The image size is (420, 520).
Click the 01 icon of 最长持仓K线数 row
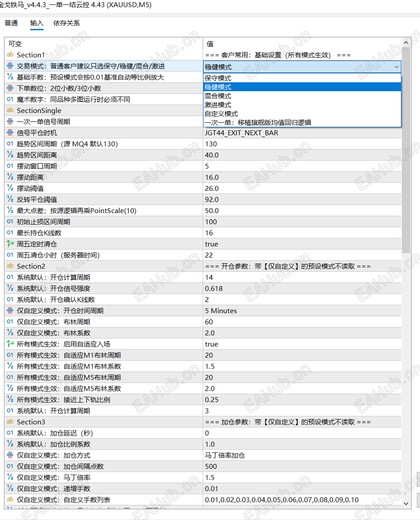click(10, 233)
